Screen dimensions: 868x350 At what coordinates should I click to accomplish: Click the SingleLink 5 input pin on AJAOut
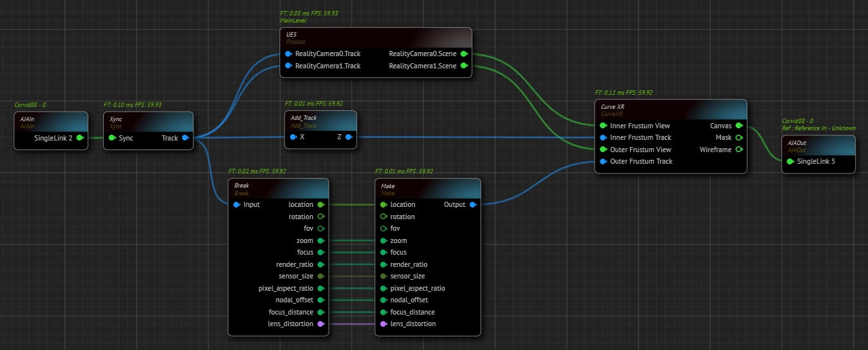(x=790, y=161)
